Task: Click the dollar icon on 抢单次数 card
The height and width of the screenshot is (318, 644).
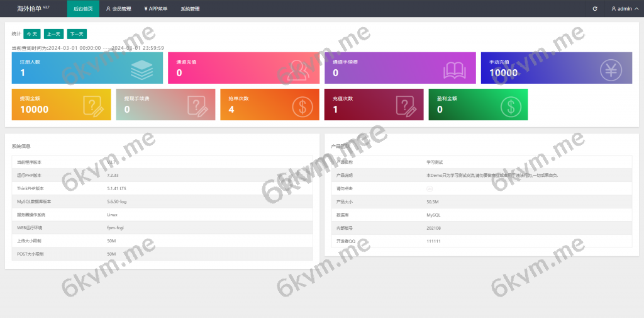Action: click(303, 105)
